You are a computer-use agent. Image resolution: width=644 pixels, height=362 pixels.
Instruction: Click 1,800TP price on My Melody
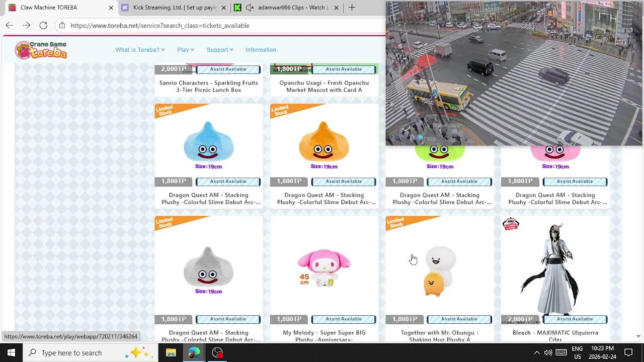tap(289, 319)
